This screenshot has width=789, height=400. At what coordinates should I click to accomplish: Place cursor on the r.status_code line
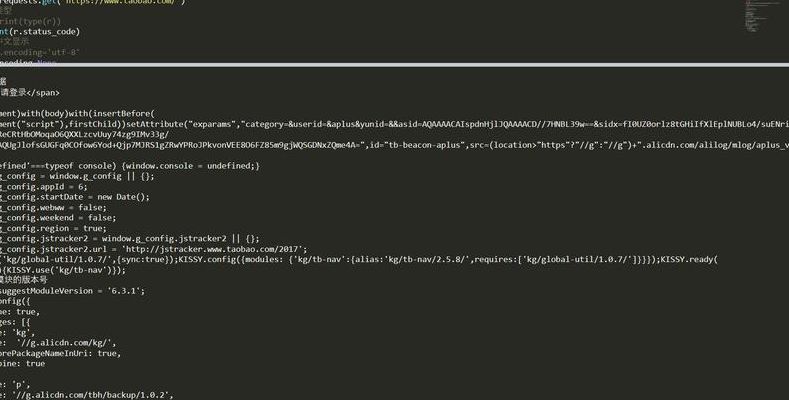pos(40,32)
